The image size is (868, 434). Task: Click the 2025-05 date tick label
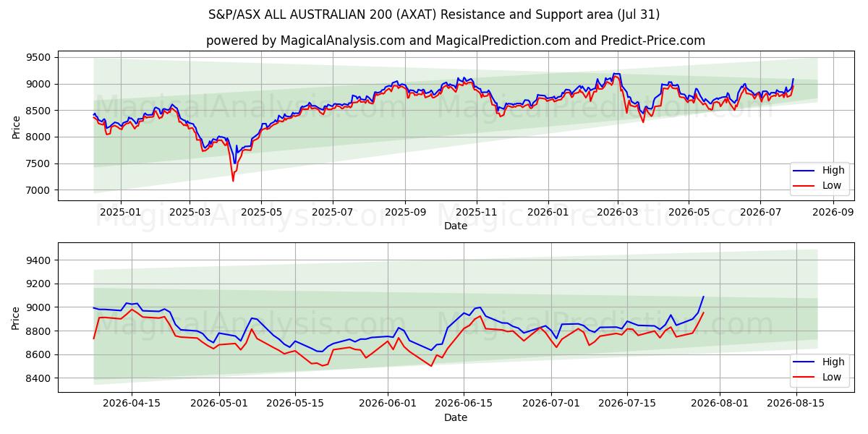(261, 212)
